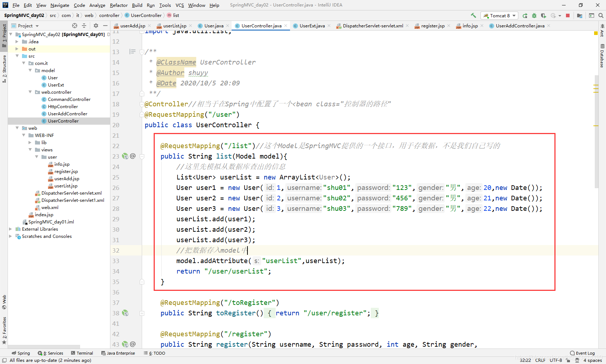Click the CRLF line separator in status bar

click(540, 360)
